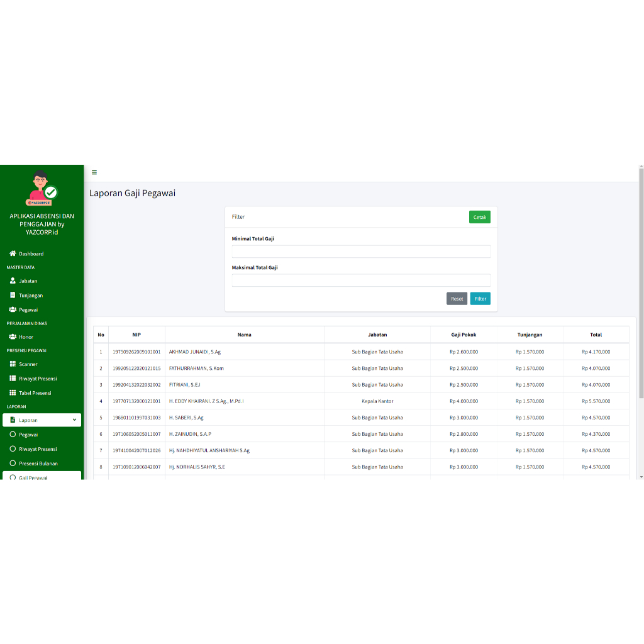Click the Rp 4.170.000 total cell
Image resolution: width=644 pixels, height=644 pixels.
click(596, 352)
